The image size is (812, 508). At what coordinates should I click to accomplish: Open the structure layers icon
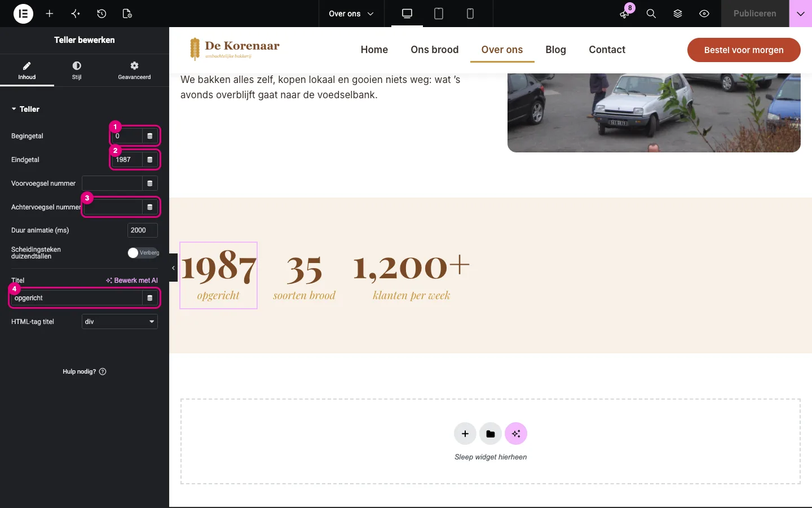678,14
